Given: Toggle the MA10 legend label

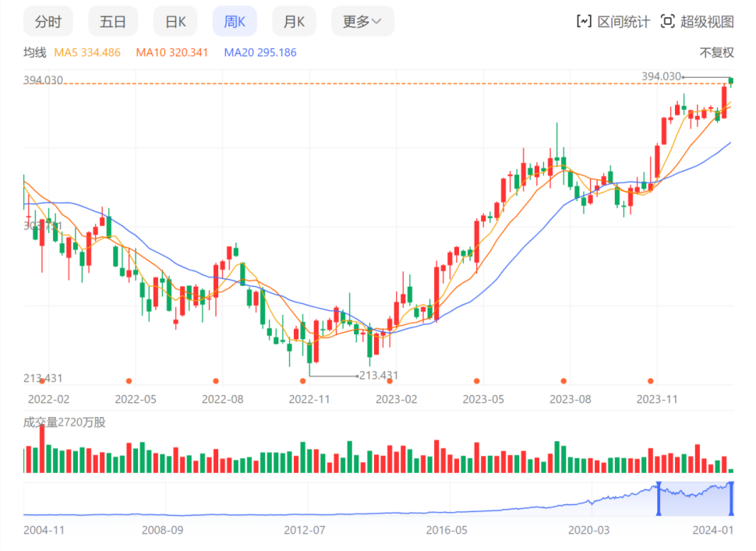Looking at the screenshot, I should pyautogui.click(x=171, y=53).
